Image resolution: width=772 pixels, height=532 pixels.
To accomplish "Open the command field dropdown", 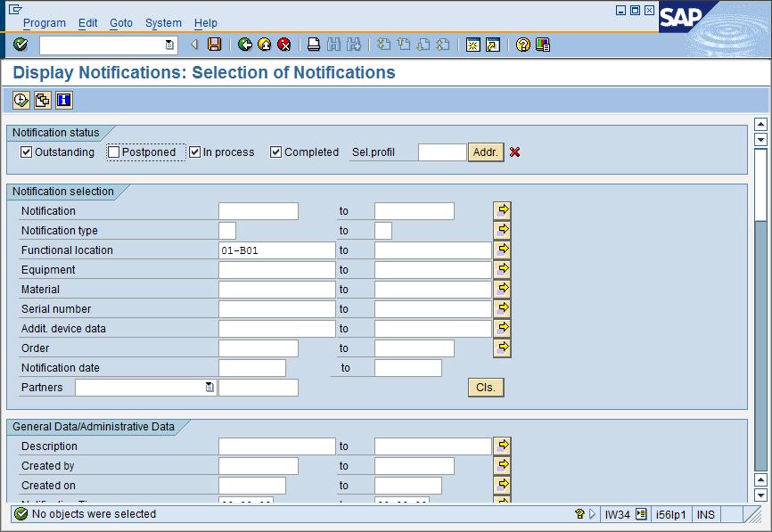I will [169, 45].
